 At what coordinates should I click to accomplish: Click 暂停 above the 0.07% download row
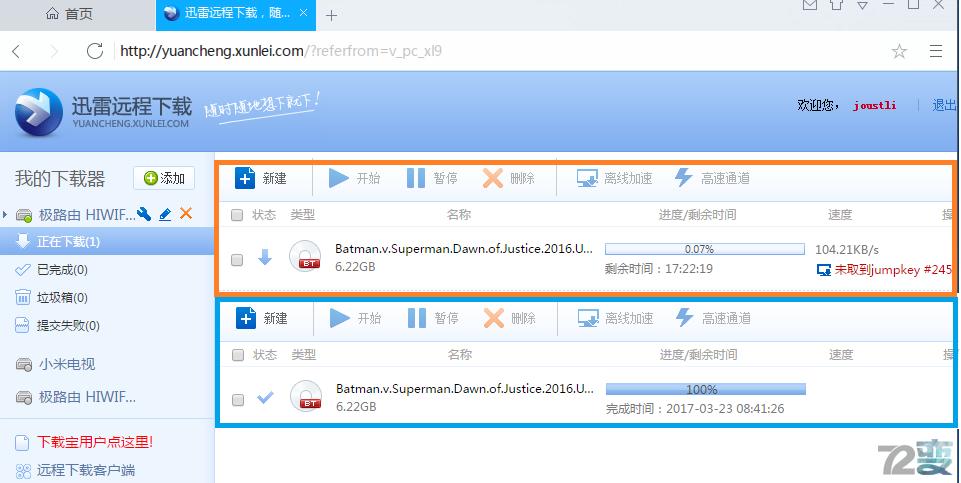[432, 178]
